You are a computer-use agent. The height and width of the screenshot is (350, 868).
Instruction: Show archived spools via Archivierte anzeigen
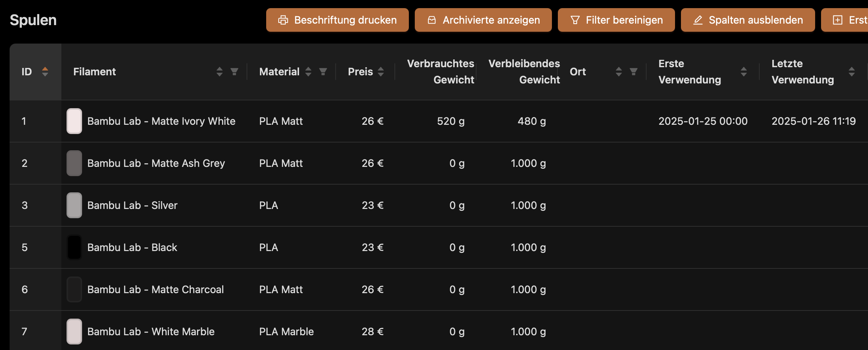(x=483, y=20)
